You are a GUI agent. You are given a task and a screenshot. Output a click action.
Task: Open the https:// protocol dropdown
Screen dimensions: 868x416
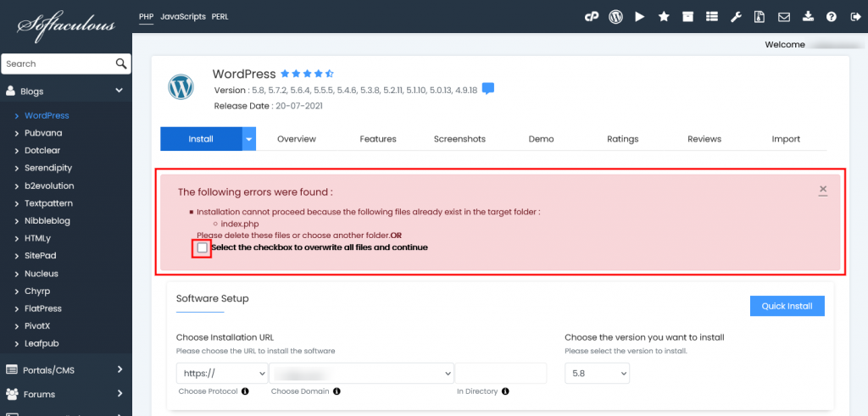coord(223,374)
